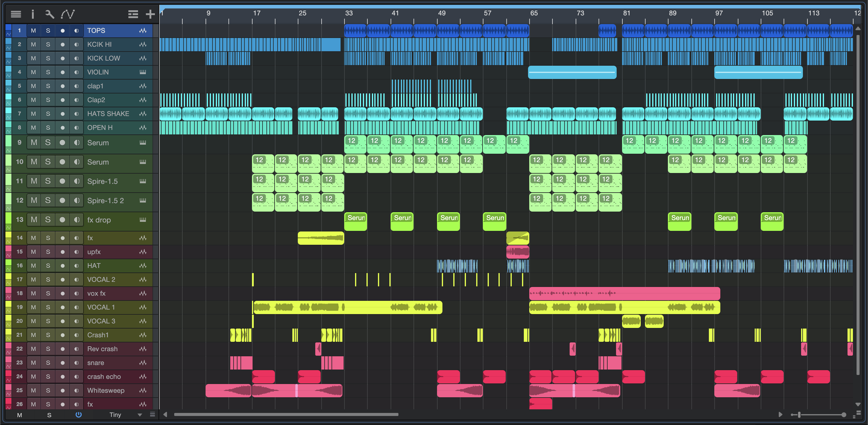Image resolution: width=868 pixels, height=425 pixels.
Task: Open the footer list options icon
Action: tap(152, 414)
